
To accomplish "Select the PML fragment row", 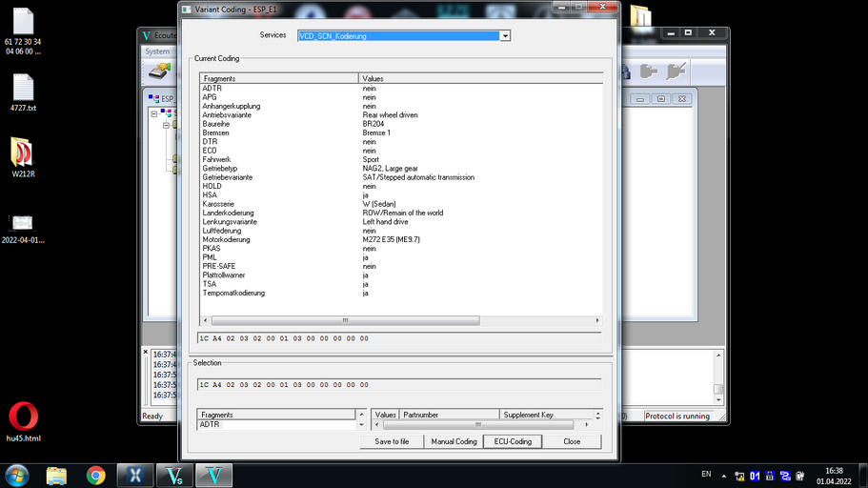I will pyautogui.click(x=210, y=257).
